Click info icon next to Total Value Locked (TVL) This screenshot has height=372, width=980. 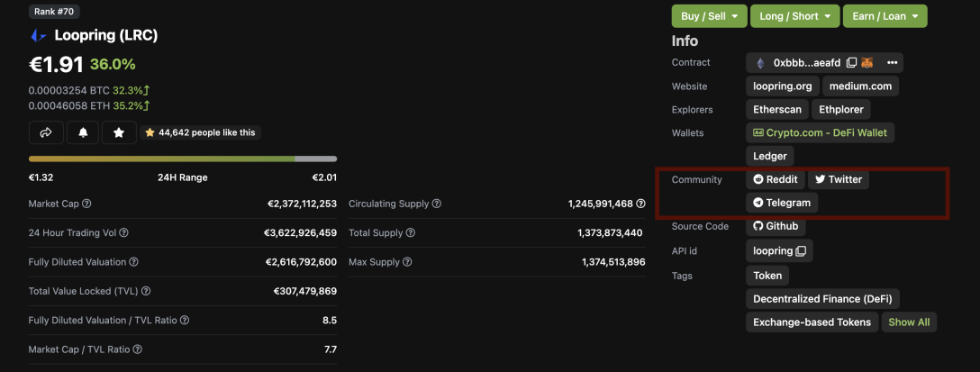coord(146,291)
